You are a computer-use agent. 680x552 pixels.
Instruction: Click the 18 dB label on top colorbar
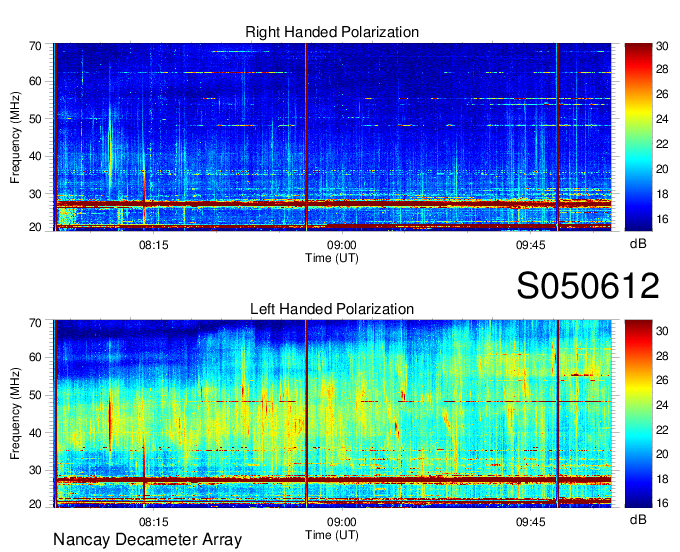[x=662, y=194]
